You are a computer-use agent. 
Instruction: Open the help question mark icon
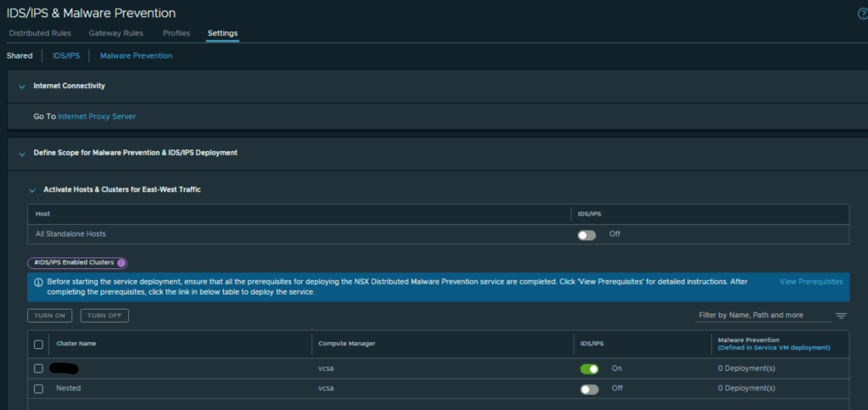(862, 14)
